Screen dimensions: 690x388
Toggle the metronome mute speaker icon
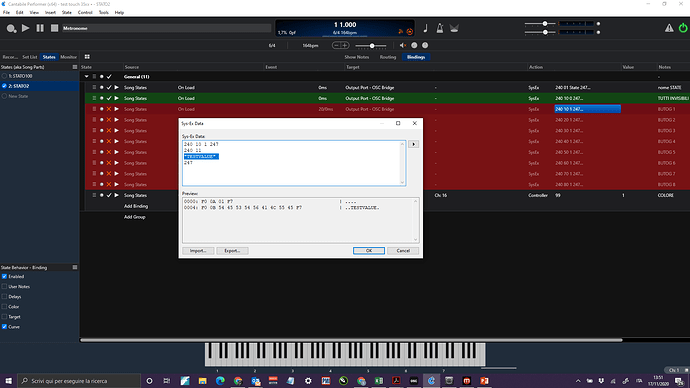click(403, 45)
